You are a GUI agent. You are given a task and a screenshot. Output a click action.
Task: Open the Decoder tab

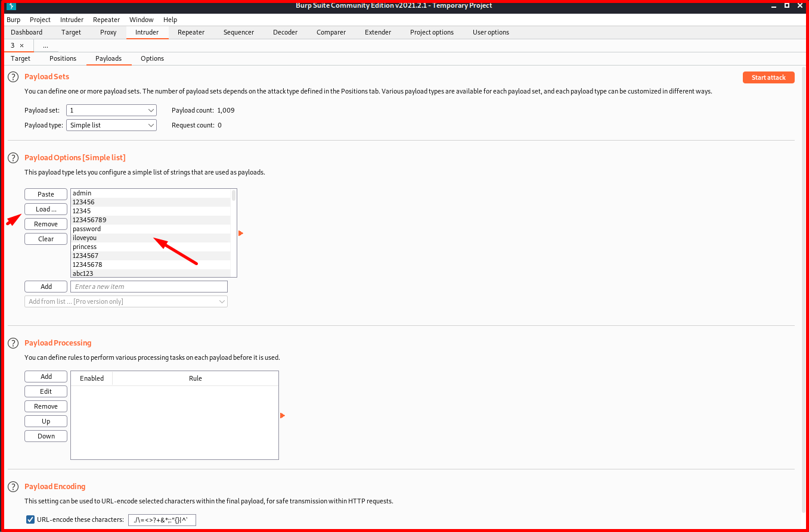pyautogui.click(x=285, y=32)
